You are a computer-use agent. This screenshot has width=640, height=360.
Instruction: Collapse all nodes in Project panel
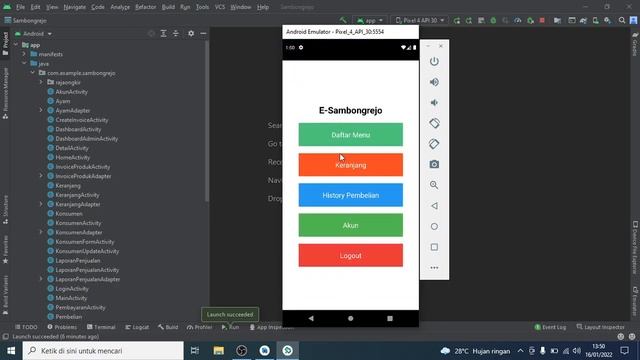click(x=176, y=33)
